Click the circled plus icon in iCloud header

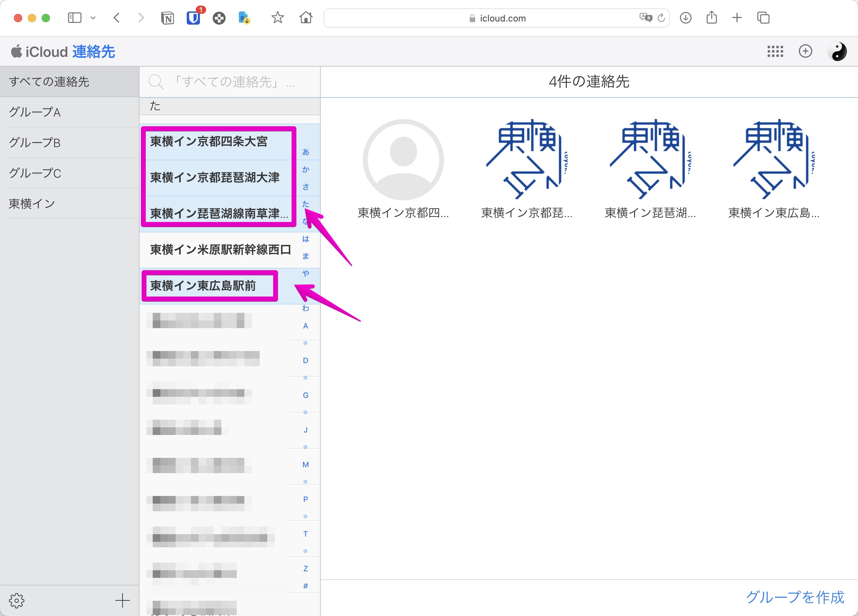[805, 51]
